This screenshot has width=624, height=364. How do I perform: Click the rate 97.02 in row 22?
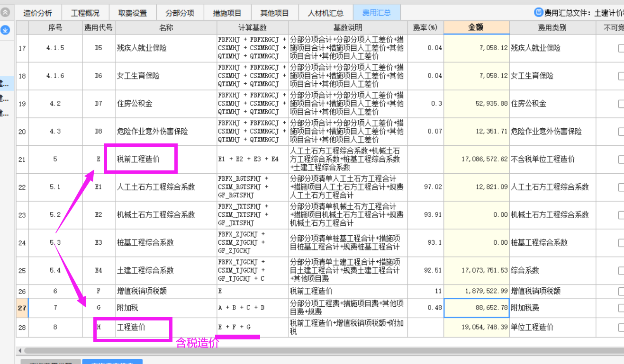(x=425, y=187)
